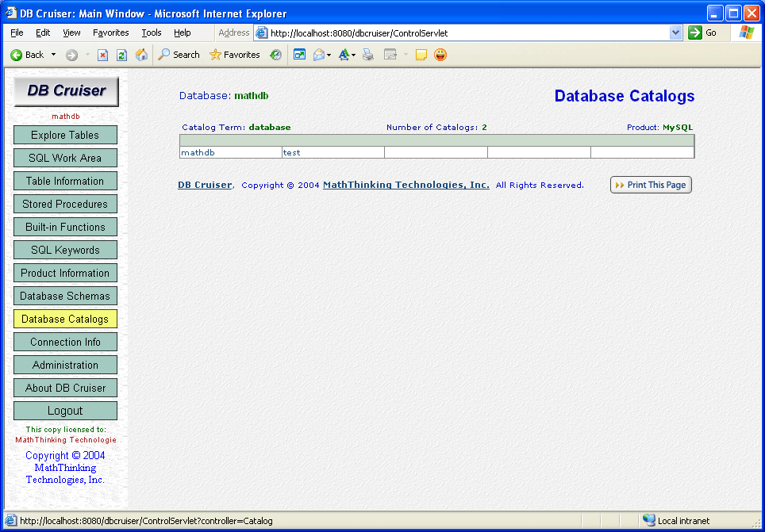The image size is (765, 532).
Task: Open the text size dropdown arrow
Action: [352, 55]
